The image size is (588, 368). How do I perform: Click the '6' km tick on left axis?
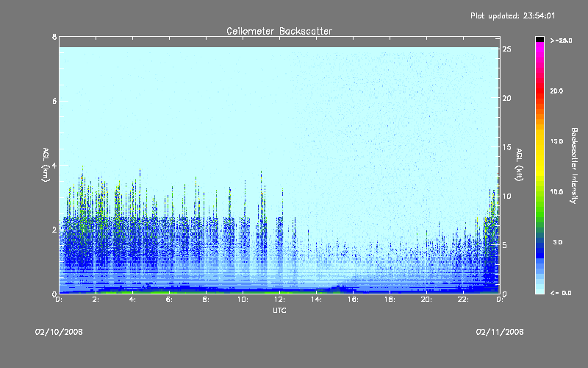pos(54,101)
